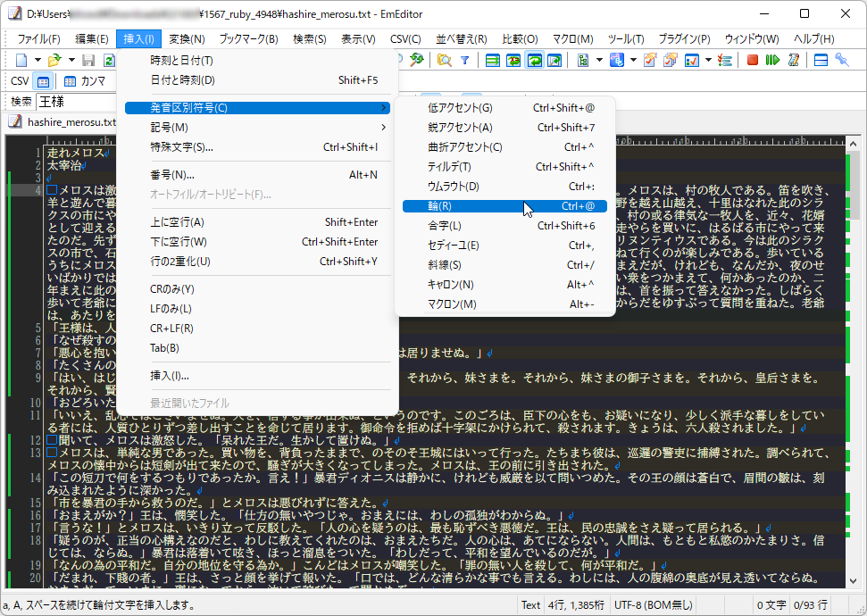Choose 時刻と日付(T) from Insert menu
867x616 pixels.
[x=258, y=61]
